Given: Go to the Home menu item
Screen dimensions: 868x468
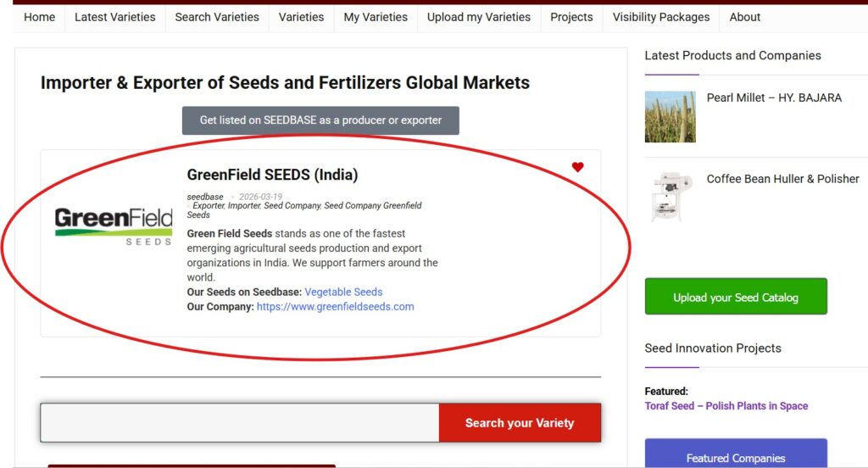Looking at the screenshot, I should [x=40, y=17].
